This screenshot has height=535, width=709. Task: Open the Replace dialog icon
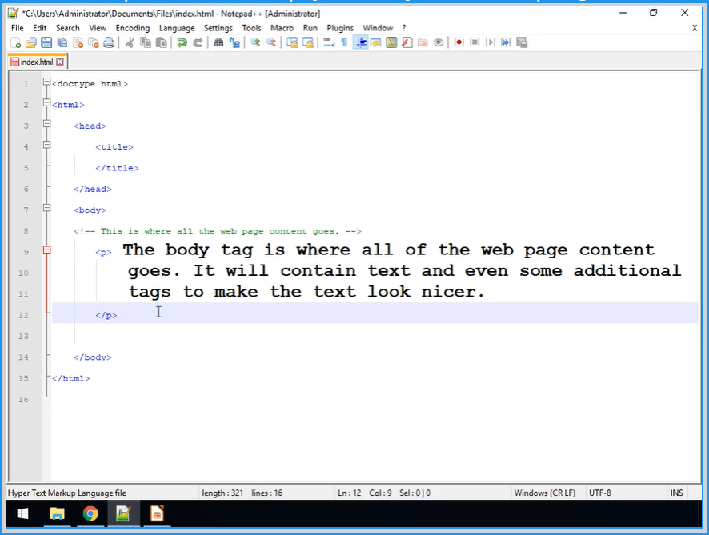[234, 43]
